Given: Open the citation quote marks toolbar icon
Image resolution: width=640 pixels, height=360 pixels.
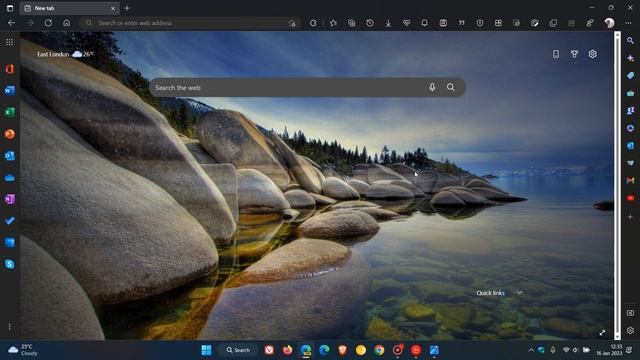Looking at the screenshot, I should [462, 23].
